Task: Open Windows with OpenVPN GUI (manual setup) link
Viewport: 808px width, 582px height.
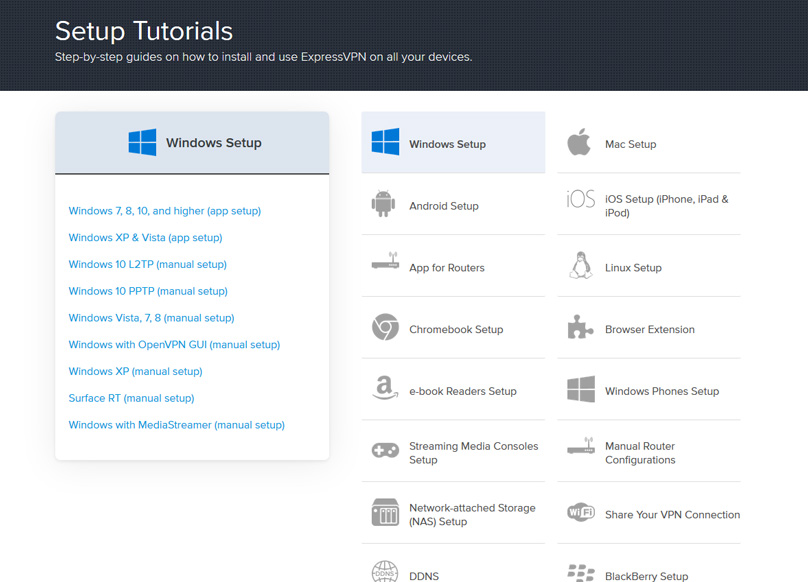Action: [x=174, y=345]
